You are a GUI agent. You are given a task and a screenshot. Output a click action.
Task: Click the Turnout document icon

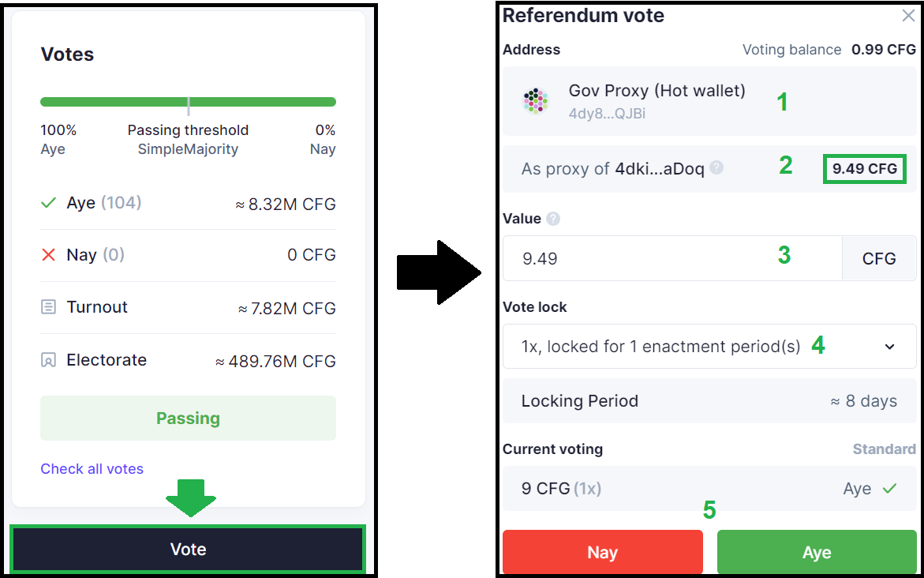(x=48, y=307)
